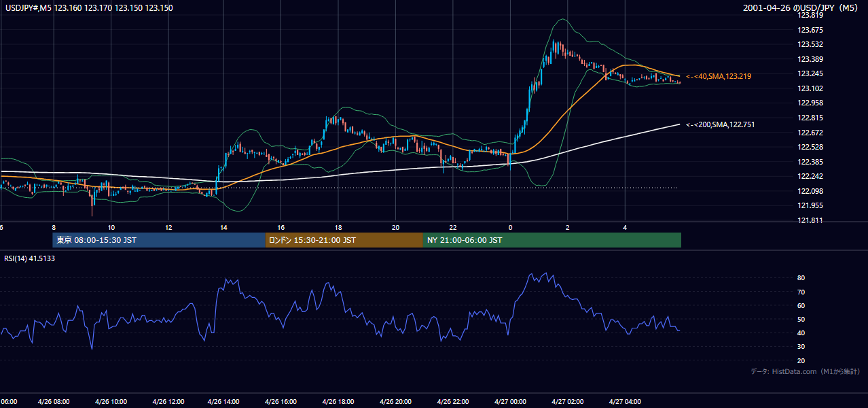Click RSI level 20 on the scale

(801, 360)
